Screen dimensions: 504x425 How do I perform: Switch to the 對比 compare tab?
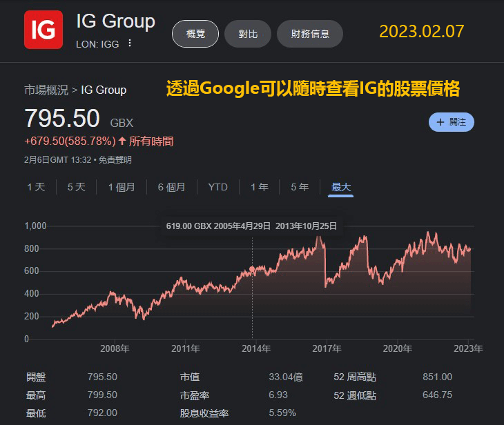pos(248,34)
